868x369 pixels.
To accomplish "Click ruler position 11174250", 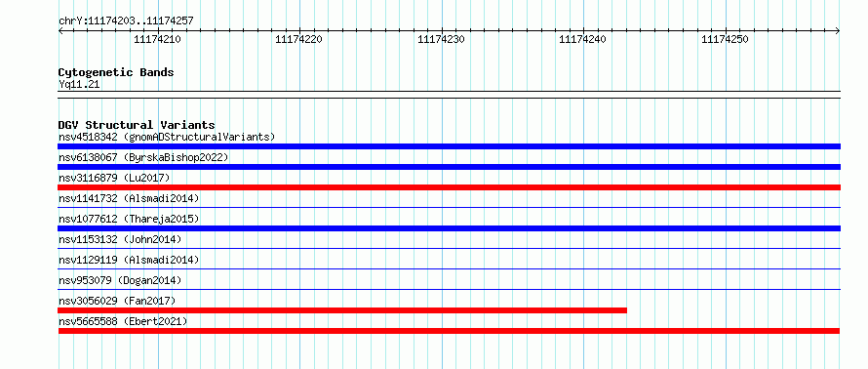I will [x=726, y=39].
